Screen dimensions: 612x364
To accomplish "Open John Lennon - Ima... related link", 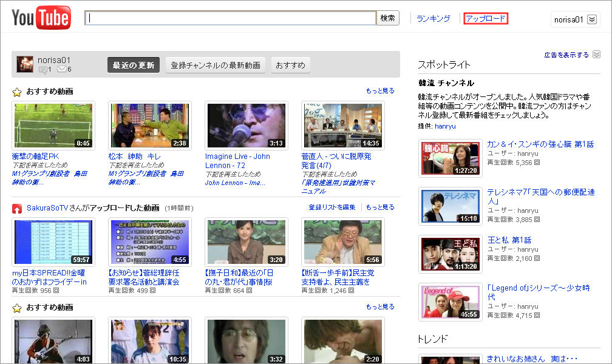I will click(235, 183).
